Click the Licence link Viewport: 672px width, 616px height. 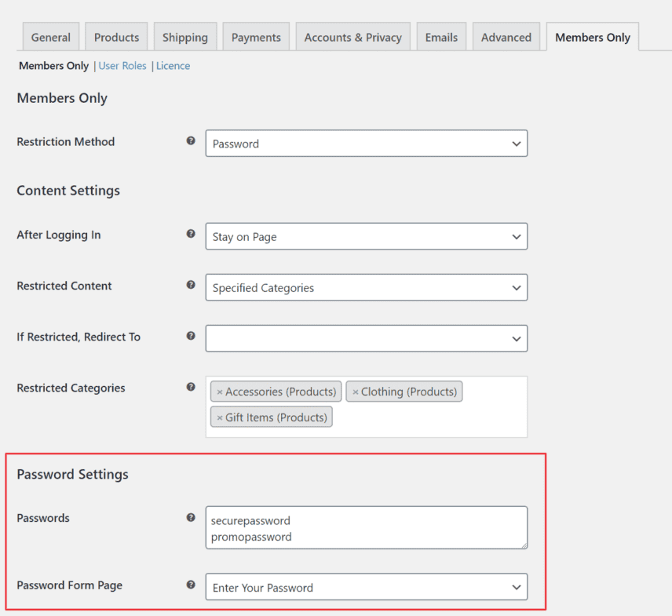tap(173, 66)
